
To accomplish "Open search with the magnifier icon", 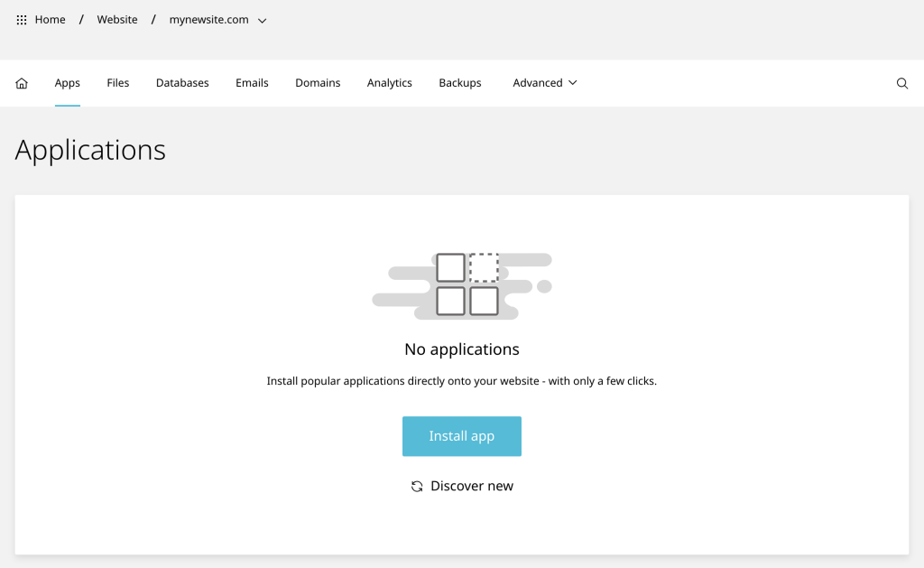I will coord(901,83).
